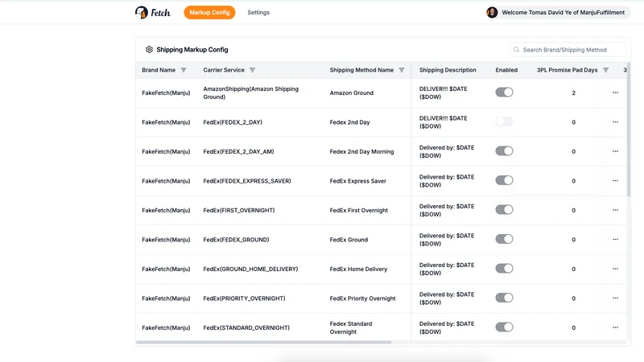Viewport: 644px width, 362px height.
Task: Select the FedEx(FIRST_OVERNIGHT) carrier cell
Action: 238,210
